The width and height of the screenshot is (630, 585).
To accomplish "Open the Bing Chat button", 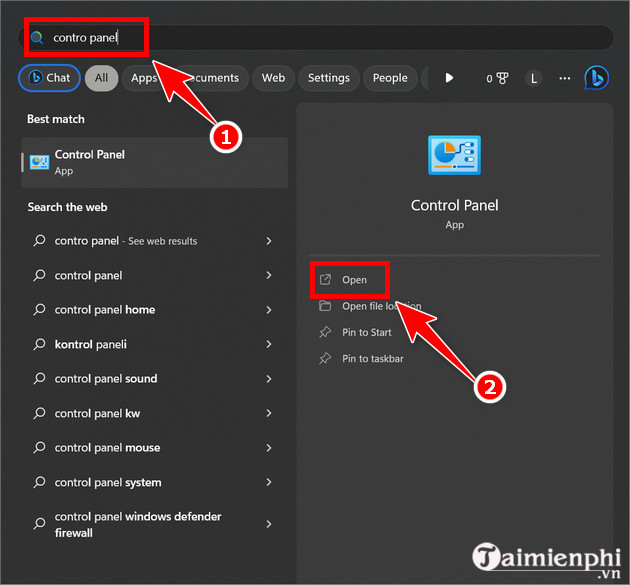I will pyautogui.click(x=49, y=78).
